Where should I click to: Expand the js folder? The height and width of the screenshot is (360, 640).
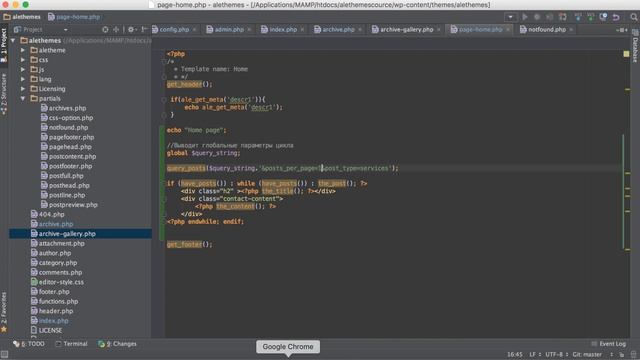(x=23, y=69)
